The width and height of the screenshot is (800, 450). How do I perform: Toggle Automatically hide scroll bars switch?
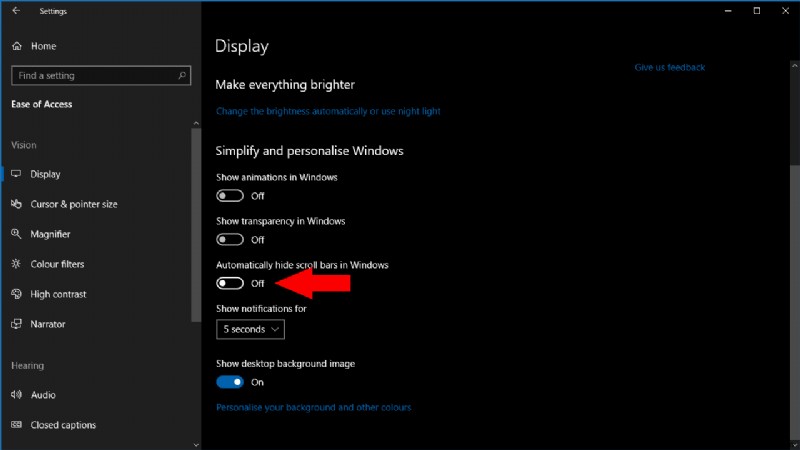click(x=230, y=283)
